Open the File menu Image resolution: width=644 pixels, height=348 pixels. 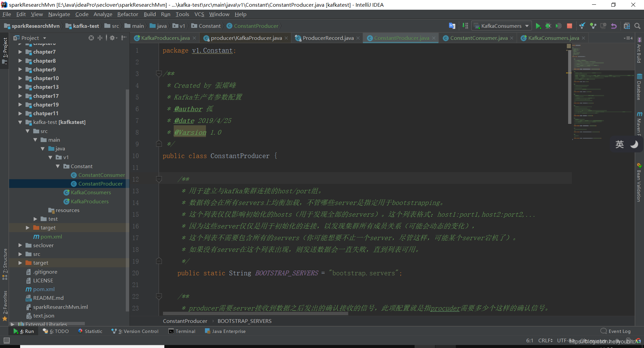[x=7, y=14]
